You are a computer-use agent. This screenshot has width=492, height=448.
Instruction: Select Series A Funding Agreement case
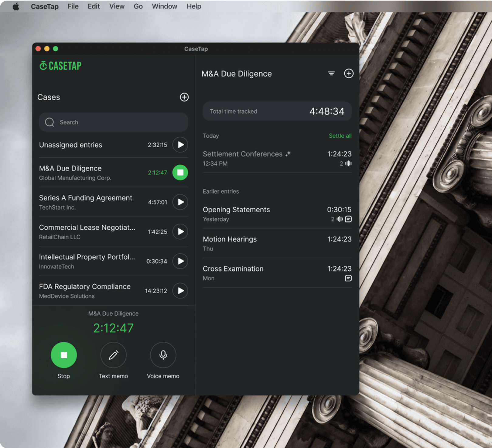point(113,202)
